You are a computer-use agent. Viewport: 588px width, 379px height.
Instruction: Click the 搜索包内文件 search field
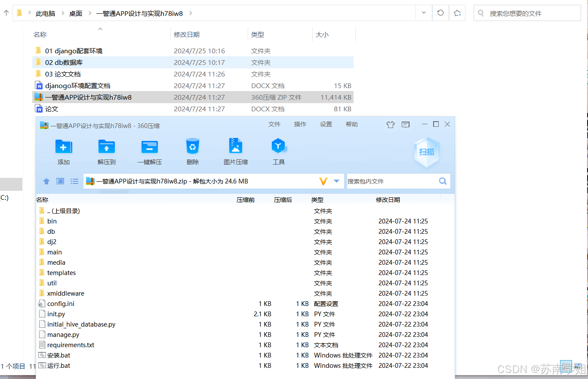[x=391, y=181]
